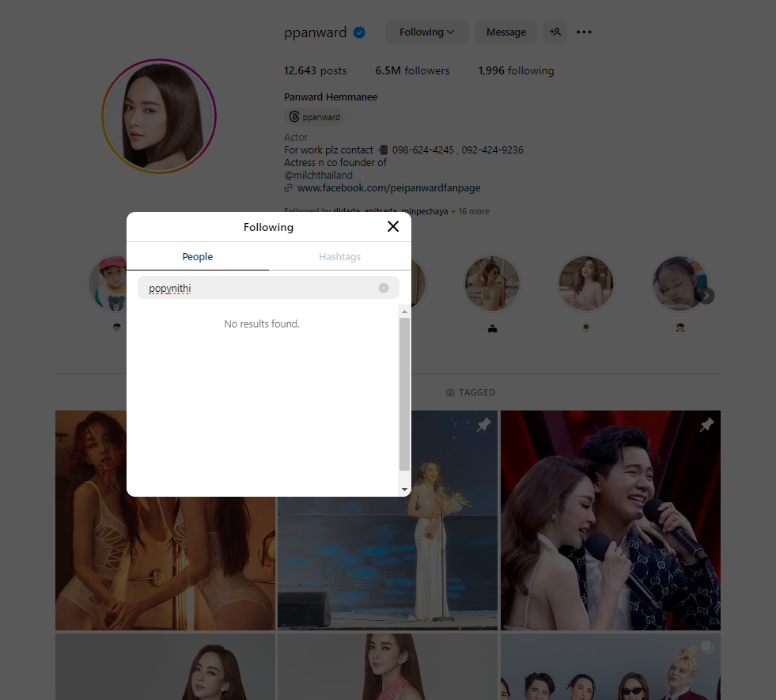
Task: Click the scroll-up arrow in Following list
Action: [404, 312]
